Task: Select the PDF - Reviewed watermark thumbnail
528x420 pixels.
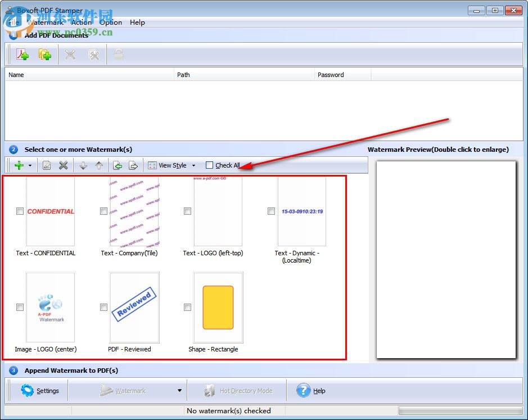Action: coord(134,307)
